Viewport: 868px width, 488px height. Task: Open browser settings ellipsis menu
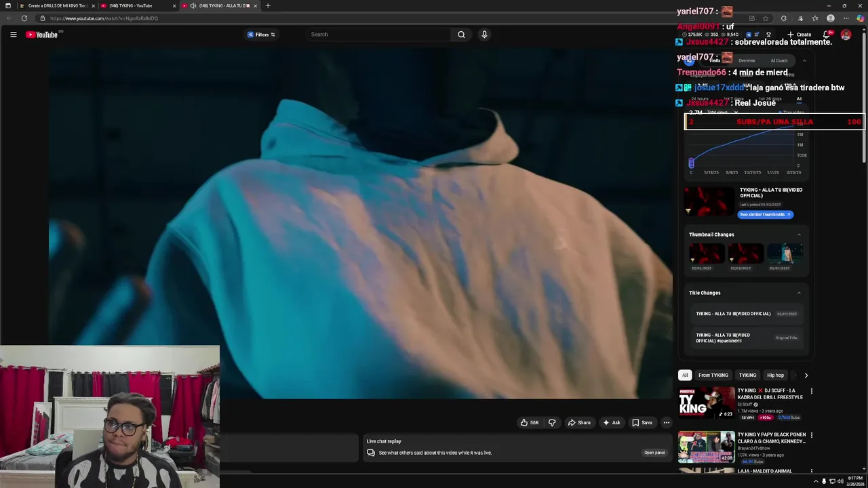pos(846,18)
